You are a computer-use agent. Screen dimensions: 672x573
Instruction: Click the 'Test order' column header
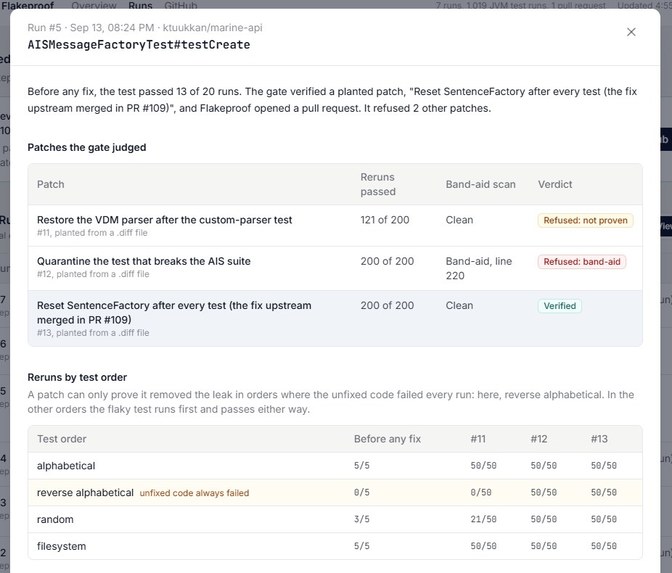[x=62, y=439]
